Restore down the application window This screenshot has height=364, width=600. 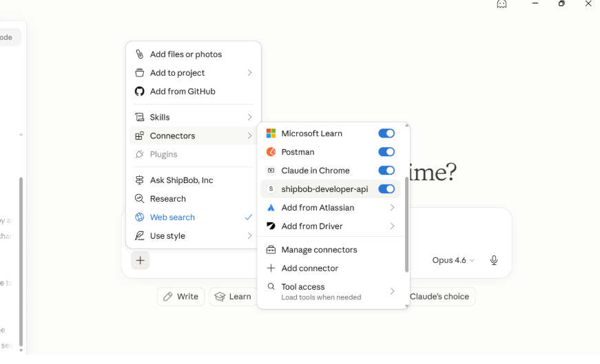(x=561, y=3)
